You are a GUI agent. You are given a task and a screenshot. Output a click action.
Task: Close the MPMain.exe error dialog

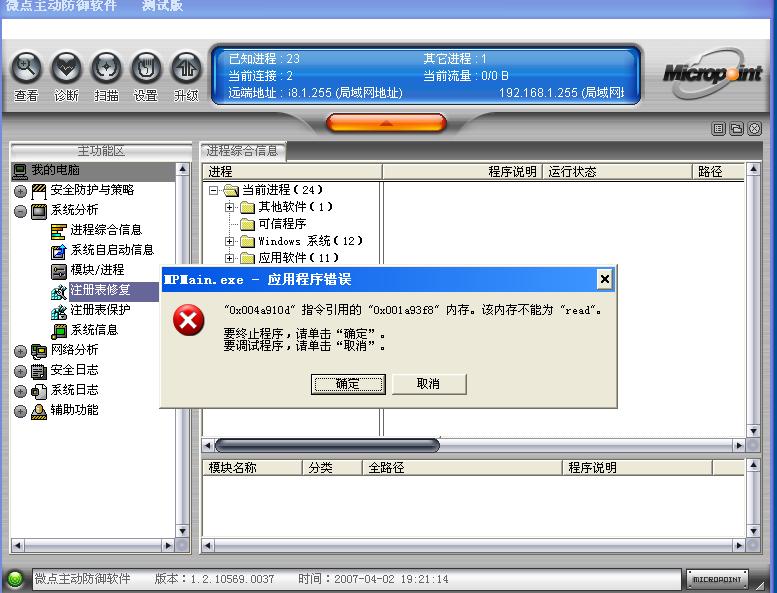[605, 279]
